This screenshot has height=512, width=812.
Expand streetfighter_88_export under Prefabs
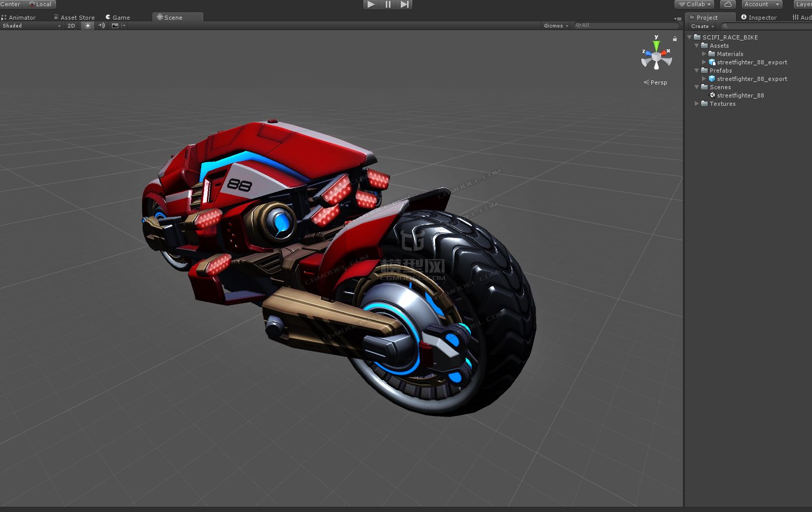tap(704, 79)
